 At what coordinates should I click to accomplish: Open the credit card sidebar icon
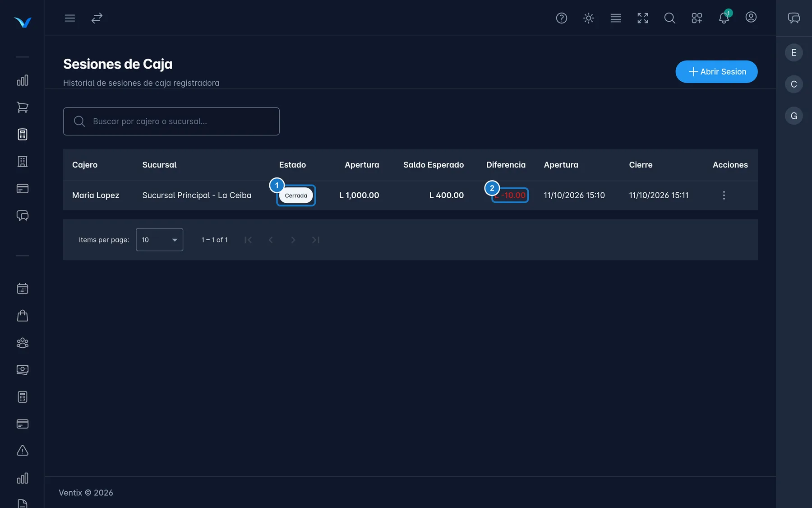click(23, 189)
